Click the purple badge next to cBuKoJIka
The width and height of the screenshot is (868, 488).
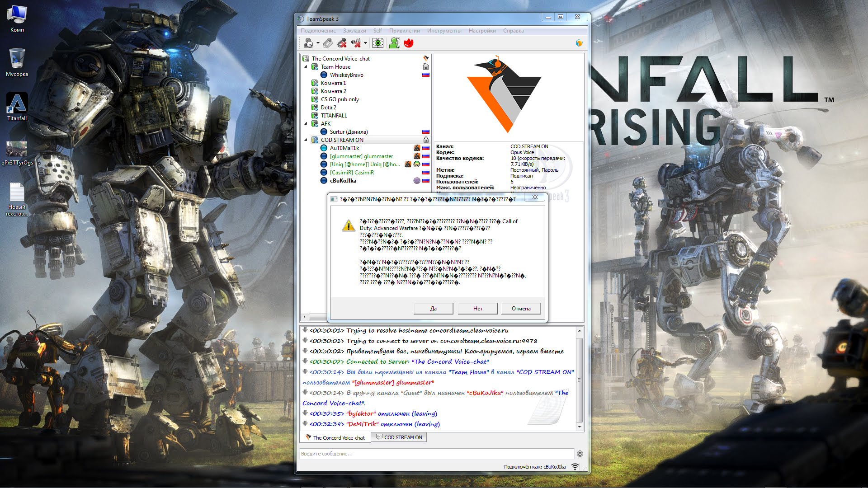[x=417, y=181]
